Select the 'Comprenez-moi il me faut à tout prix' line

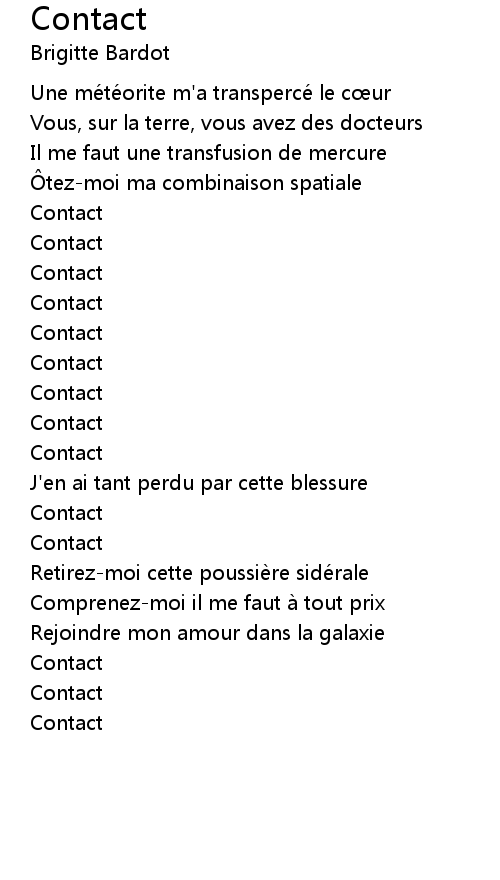pyautogui.click(x=208, y=603)
